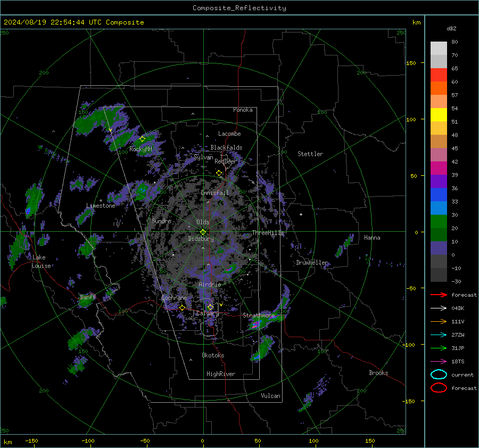Click the Stettler city label

point(310,154)
